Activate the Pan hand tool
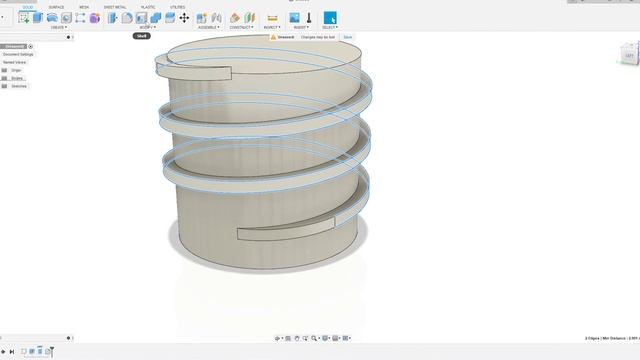This screenshot has height=360, width=640. point(297,338)
